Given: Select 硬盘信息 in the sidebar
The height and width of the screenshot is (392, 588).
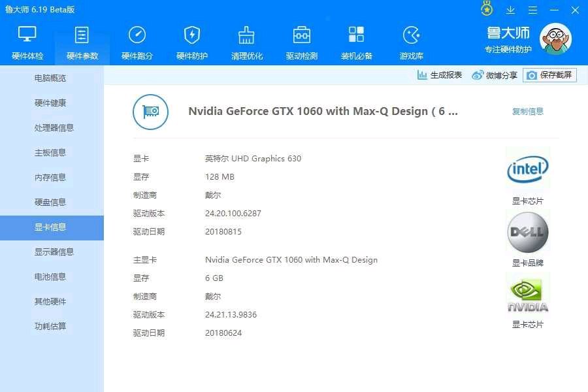Looking at the screenshot, I should tap(52, 202).
